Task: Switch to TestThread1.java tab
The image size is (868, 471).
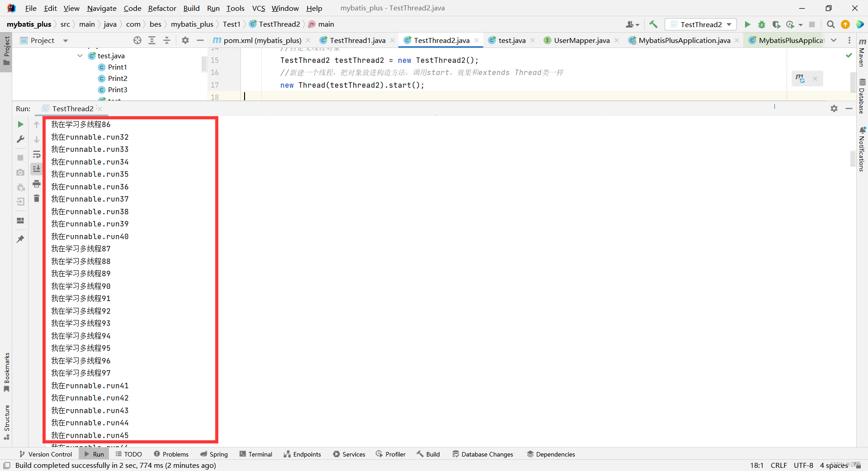Action: (357, 40)
